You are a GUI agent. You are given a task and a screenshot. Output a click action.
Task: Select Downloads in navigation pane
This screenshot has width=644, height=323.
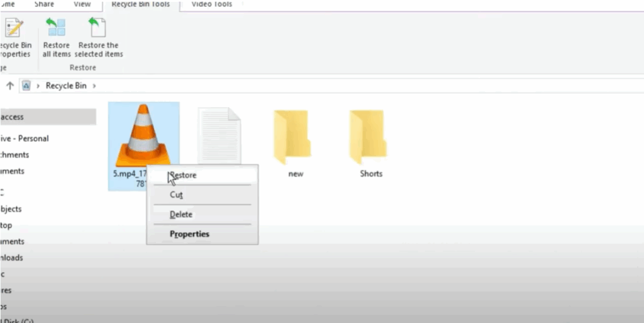(x=11, y=258)
